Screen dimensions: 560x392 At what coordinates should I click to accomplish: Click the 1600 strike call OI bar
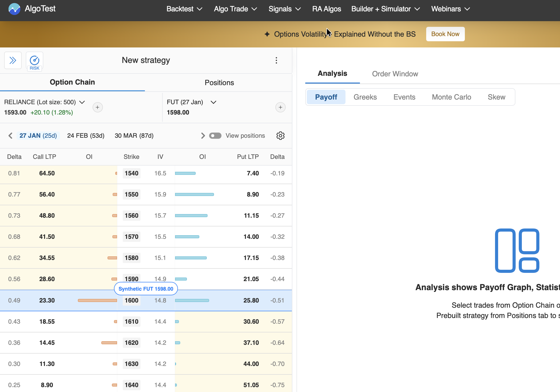point(97,300)
